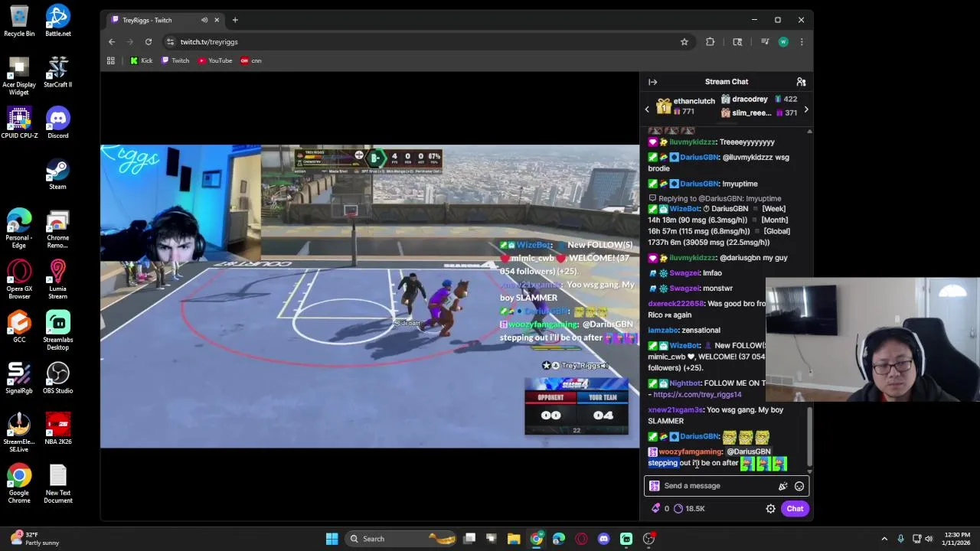This screenshot has height=551, width=980.
Task: Open the Kick bookmark
Action: pyautogui.click(x=141, y=60)
